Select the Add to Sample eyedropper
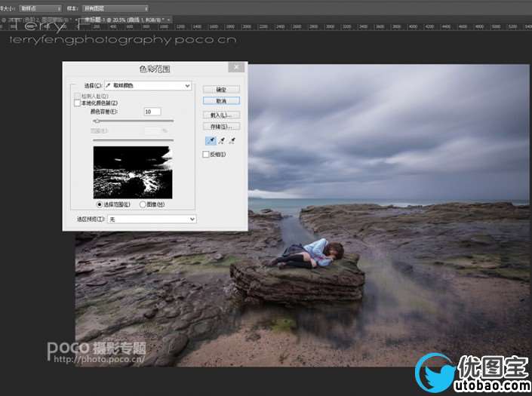Viewport: 532px width, 396px height. (x=221, y=140)
